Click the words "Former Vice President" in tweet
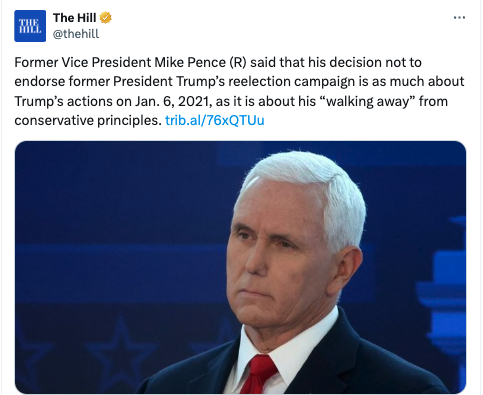The image size is (483, 395). coord(83,62)
